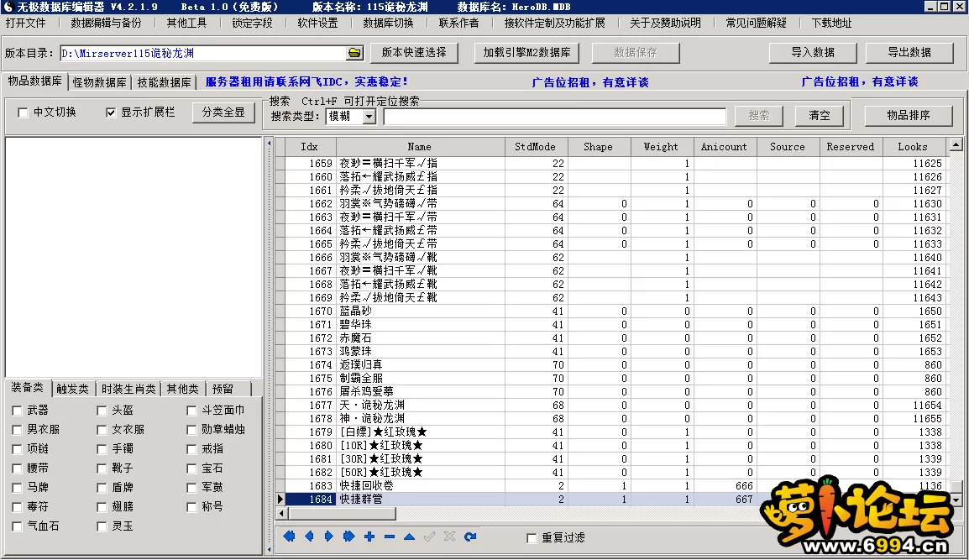Check 头盔 category box
The width and height of the screenshot is (969, 560).
102,411
